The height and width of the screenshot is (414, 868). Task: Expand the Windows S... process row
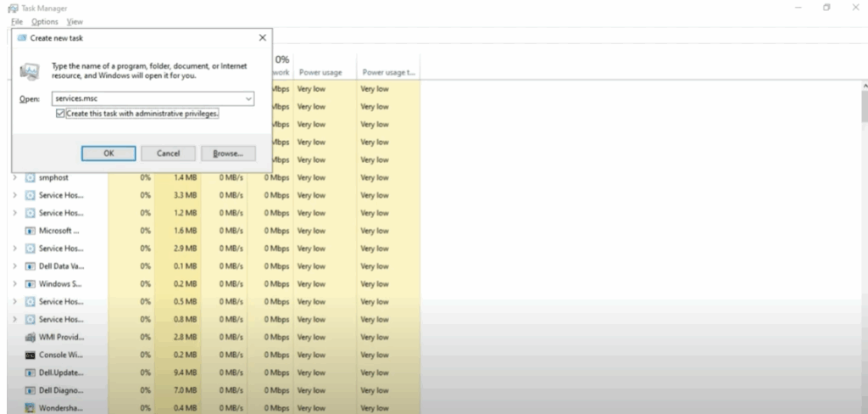point(15,284)
